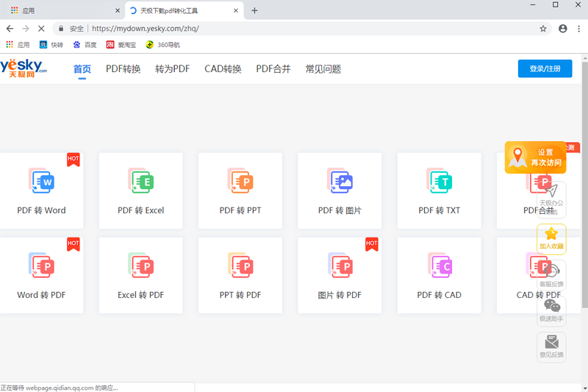588x392 pixels.
Task: Open the browser profile account icon
Action: 562,29
